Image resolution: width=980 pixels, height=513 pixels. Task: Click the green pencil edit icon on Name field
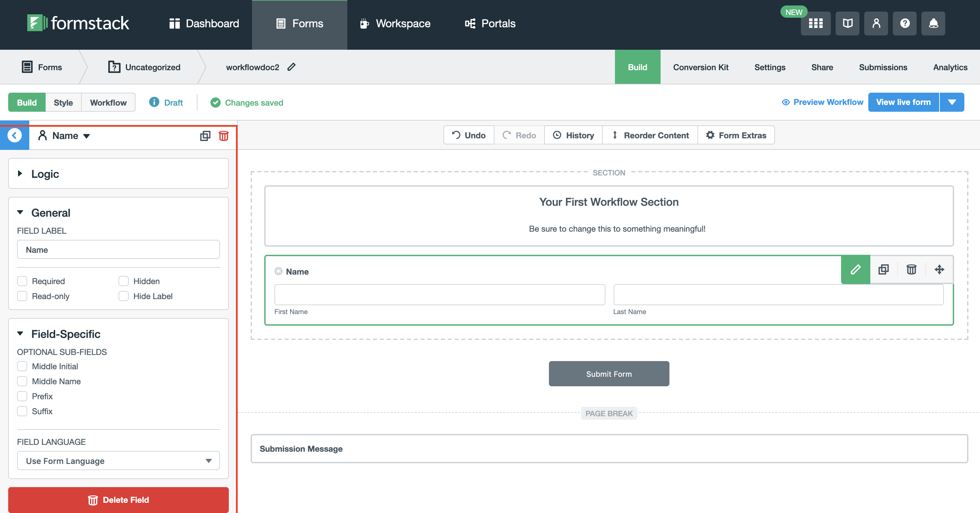click(x=855, y=269)
